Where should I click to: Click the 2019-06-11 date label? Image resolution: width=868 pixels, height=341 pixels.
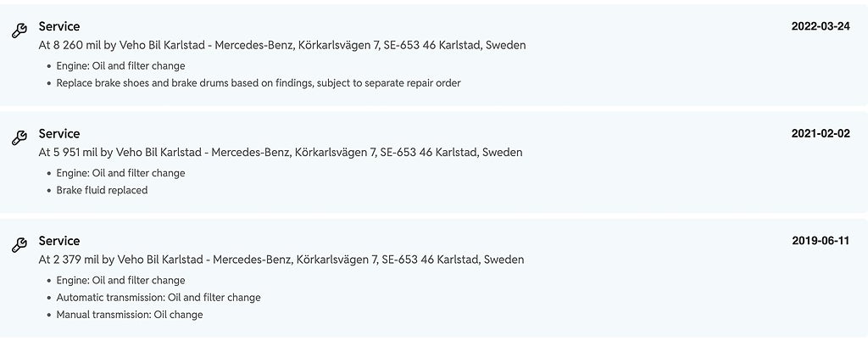coord(821,241)
